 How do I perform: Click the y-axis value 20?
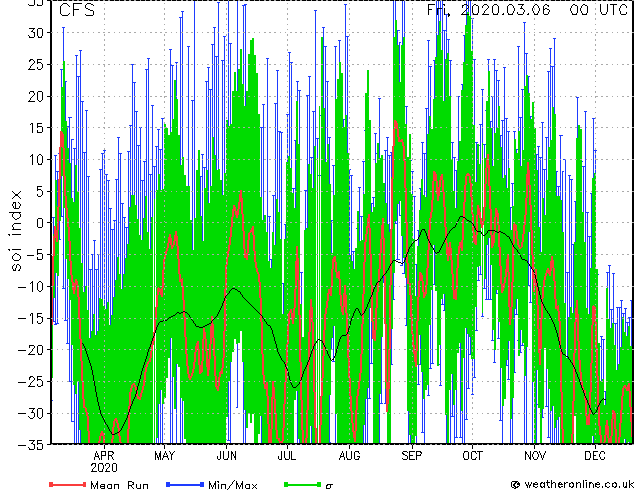point(36,96)
